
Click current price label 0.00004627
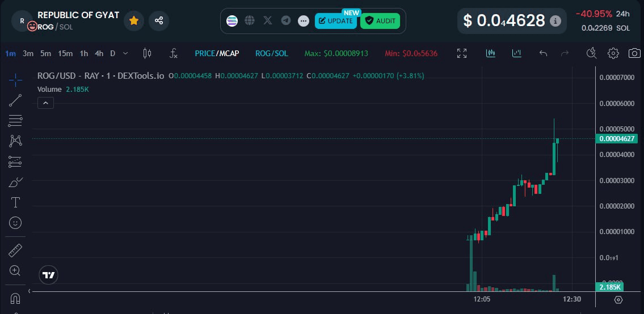(x=616, y=139)
